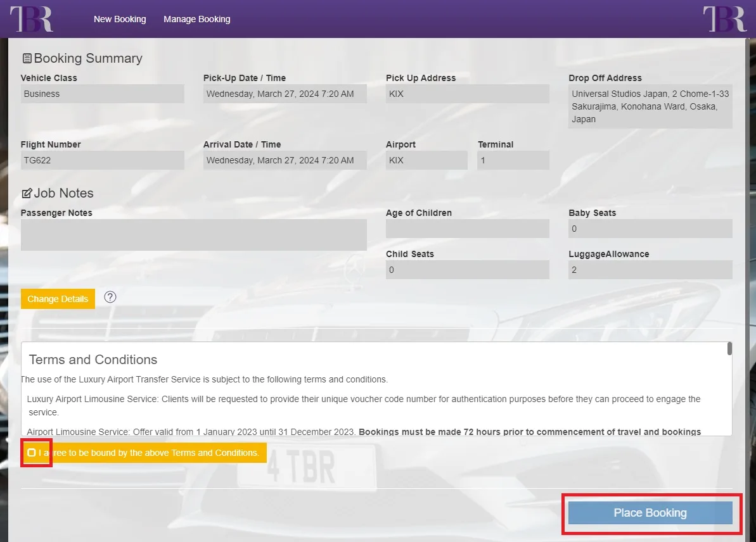
Task: Click the Booking Summary heading text
Action: [x=88, y=58]
